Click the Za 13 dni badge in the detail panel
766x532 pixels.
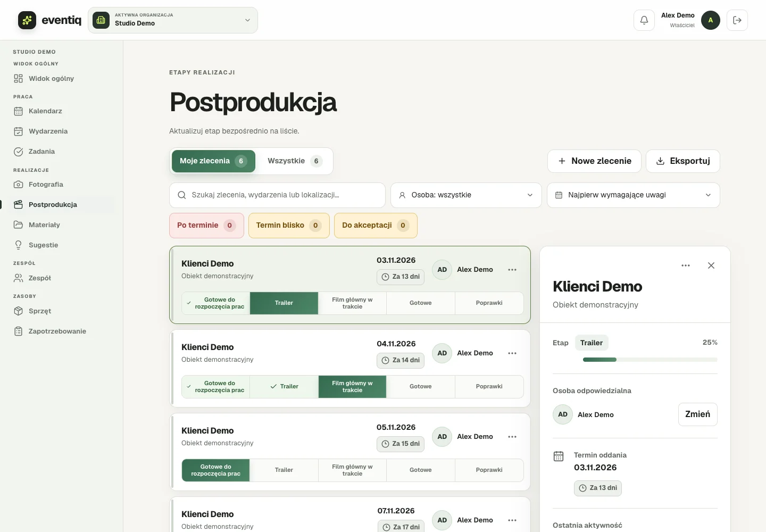click(598, 488)
